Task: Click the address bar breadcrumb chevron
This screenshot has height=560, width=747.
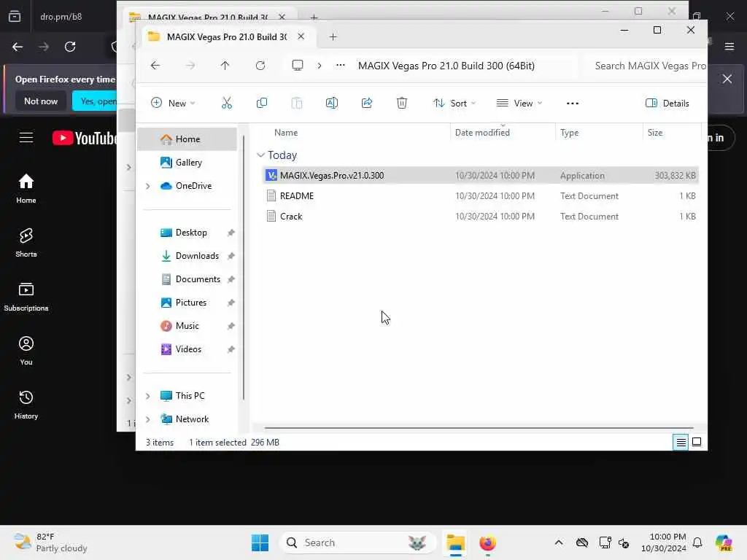Action: 320,66
